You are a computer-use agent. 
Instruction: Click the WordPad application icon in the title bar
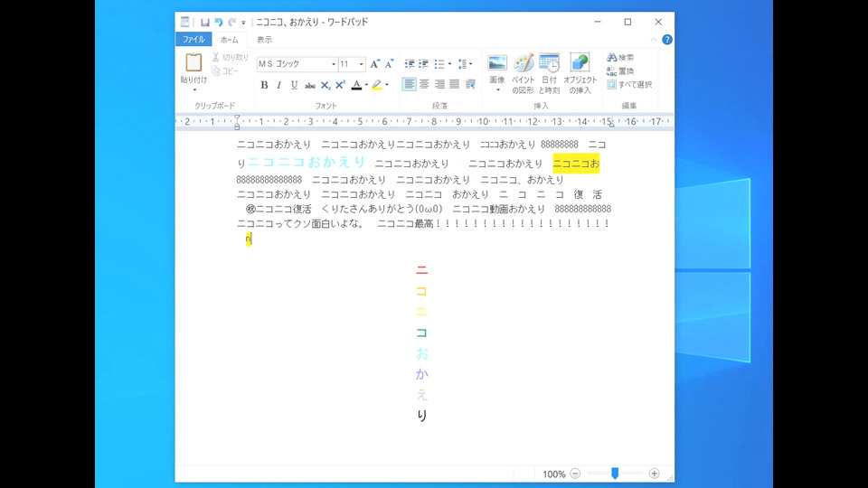[184, 22]
